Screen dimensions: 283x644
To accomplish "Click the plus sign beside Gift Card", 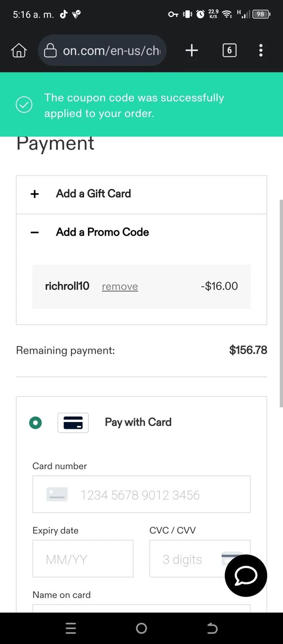I will (x=35, y=194).
